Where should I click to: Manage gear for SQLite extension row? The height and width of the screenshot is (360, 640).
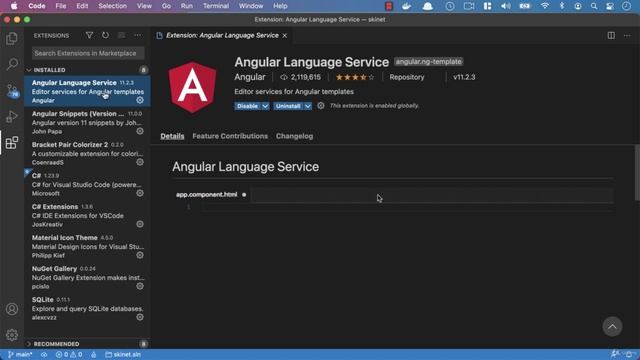click(x=140, y=317)
